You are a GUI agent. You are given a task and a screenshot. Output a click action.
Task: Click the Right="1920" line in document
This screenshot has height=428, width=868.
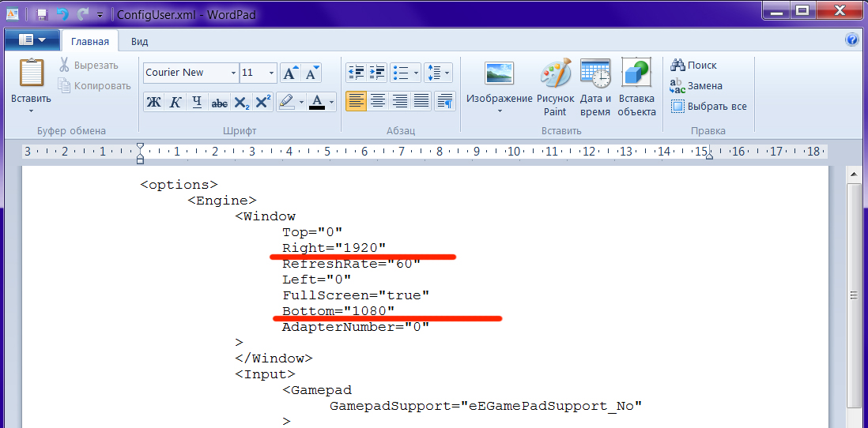tap(334, 247)
